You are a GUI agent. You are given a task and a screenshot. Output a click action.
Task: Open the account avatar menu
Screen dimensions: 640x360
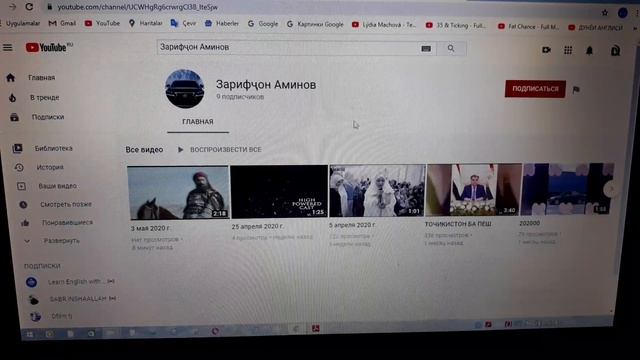coord(615,51)
